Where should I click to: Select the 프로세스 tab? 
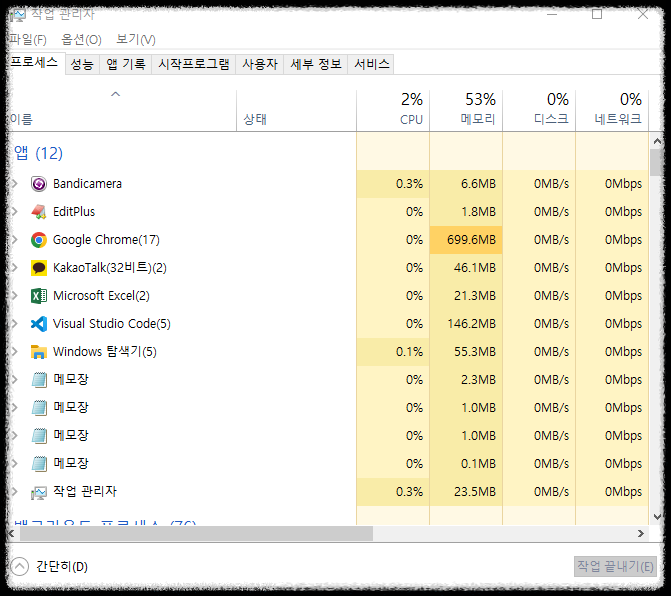[x=35, y=63]
